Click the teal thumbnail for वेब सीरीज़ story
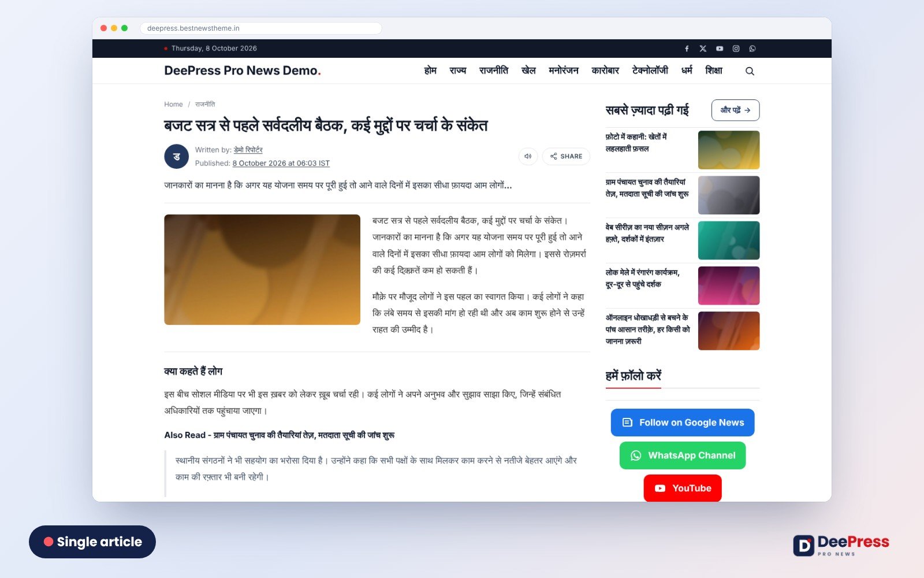 point(729,240)
